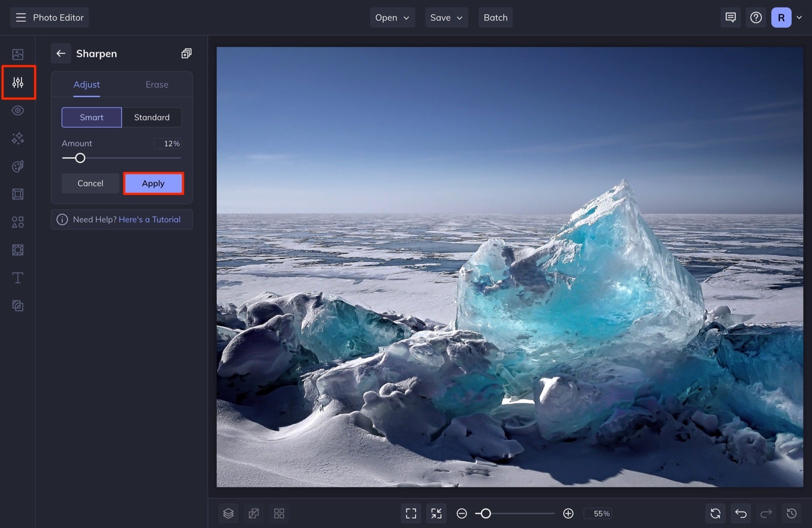Open the sharpening tutorial link

click(x=150, y=219)
